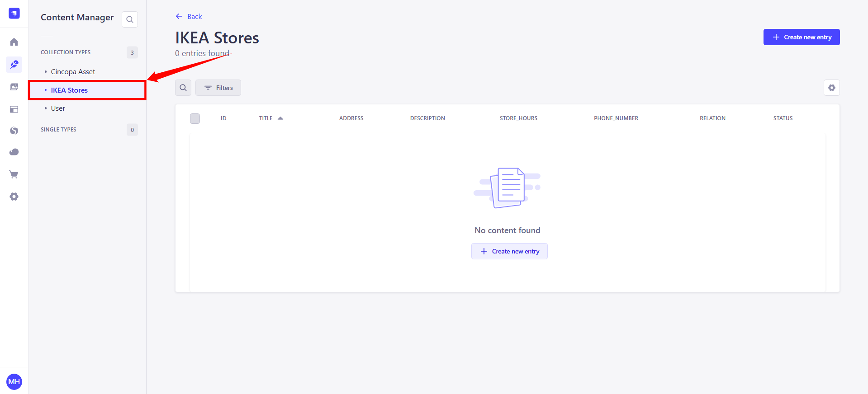Open Marketplace shopping cart icon
The width and height of the screenshot is (868, 394).
pyautogui.click(x=14, y=174)
